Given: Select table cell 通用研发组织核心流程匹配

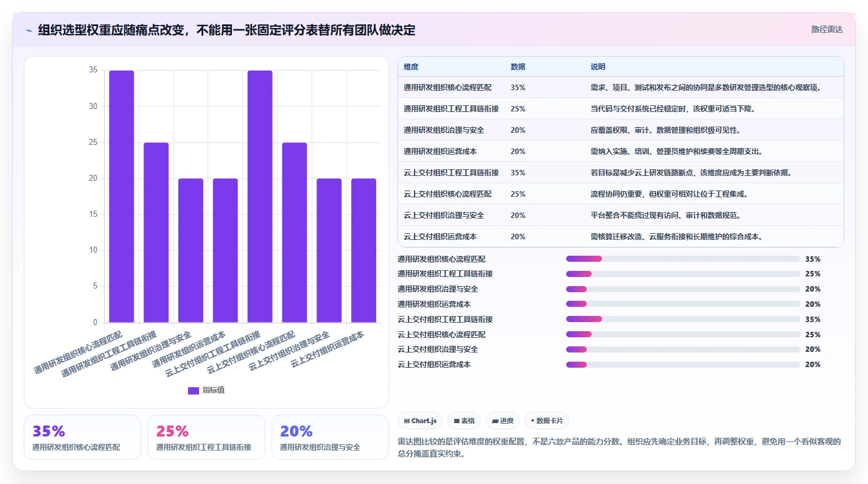Looking at the screenshot, I should click(x=447, y=88).
